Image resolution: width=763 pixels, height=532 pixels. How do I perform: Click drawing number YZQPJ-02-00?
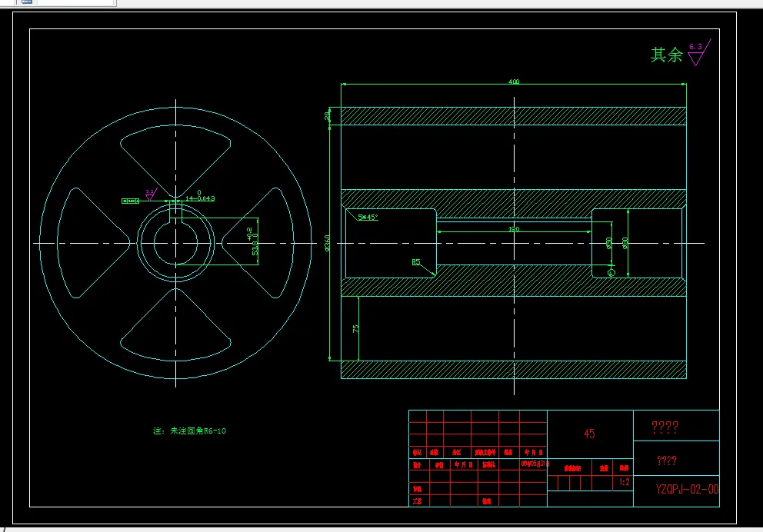click(x=687, y=489)
